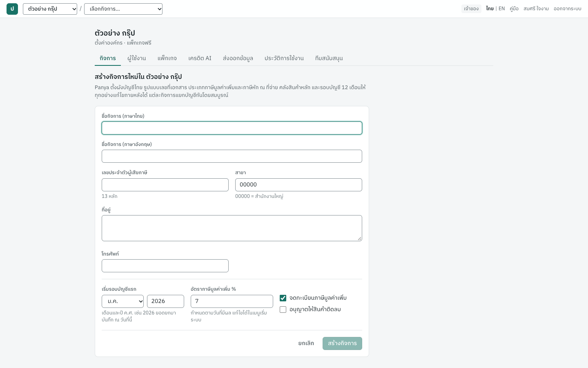The width and height of the screenshot is (588, 368).
Task: Click ออกจากระบบ to log out
Action: [x=568, y=9]
